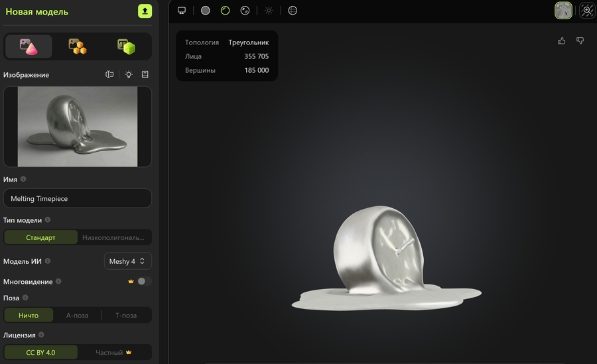Choose the Частный private license
Image resolution: width=597 pixels, height=364 pixels.
tap(113, 353)
